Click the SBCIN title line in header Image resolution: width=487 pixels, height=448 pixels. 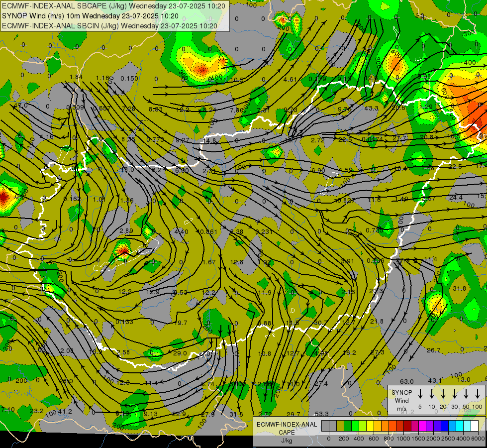tap(109, 26)
